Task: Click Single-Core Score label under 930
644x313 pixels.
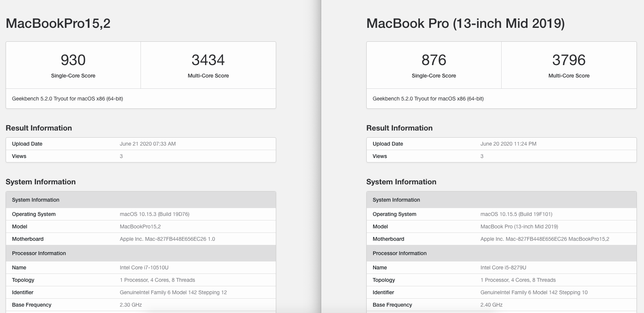Action: [x=73, y=76]
